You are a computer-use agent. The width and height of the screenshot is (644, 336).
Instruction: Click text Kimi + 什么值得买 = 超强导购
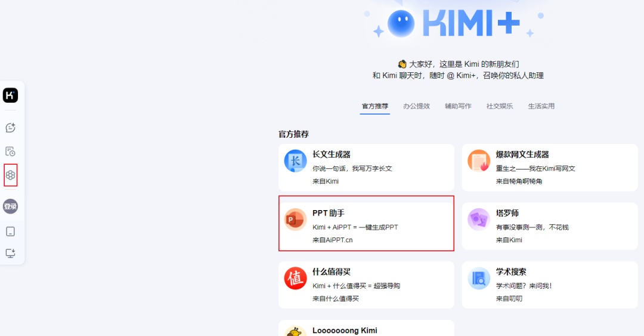click(x=356, y=286)
